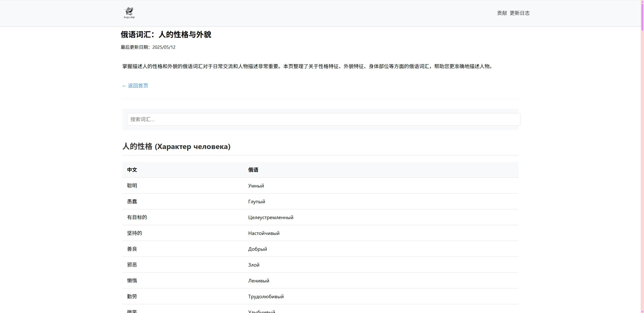Click the krgz.top butterfly logo
The height and width of the screenshot is (313, 644).
pos(129,13)
